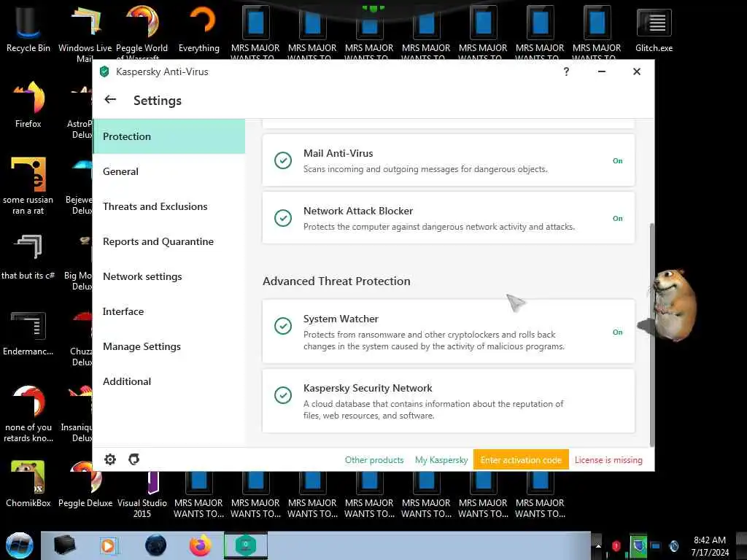
Task: Open Peggle World of Warcraft shortcut
Action: click(x=142, y=29)
